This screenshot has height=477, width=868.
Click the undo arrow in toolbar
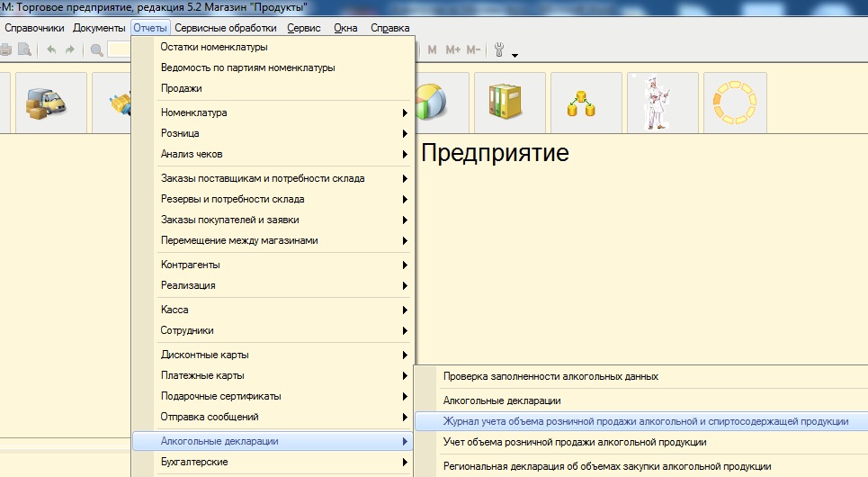51,49
